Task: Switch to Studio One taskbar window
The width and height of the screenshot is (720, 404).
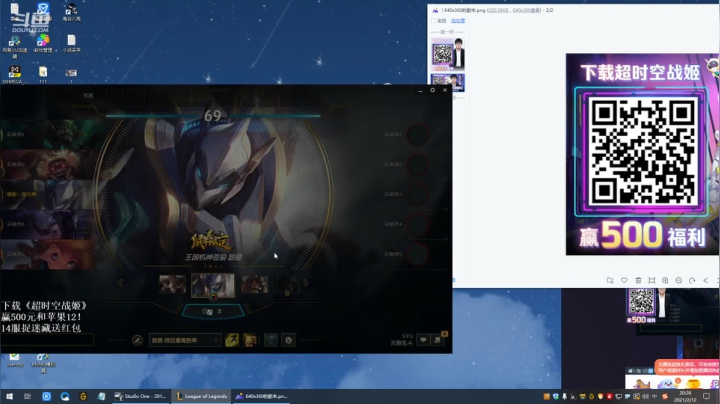Action: pyautogui.click(x=141, y=396)
